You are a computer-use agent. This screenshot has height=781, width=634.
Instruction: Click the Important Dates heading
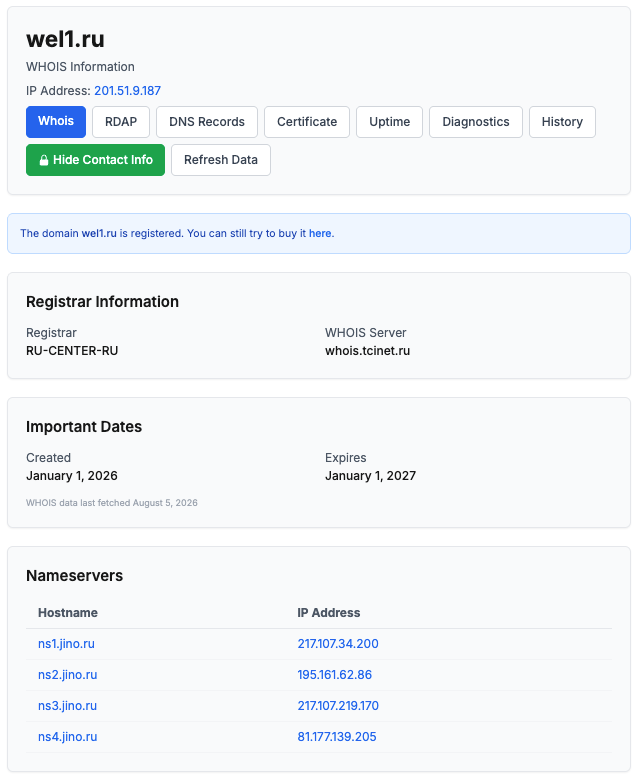(x=84, y=426)
